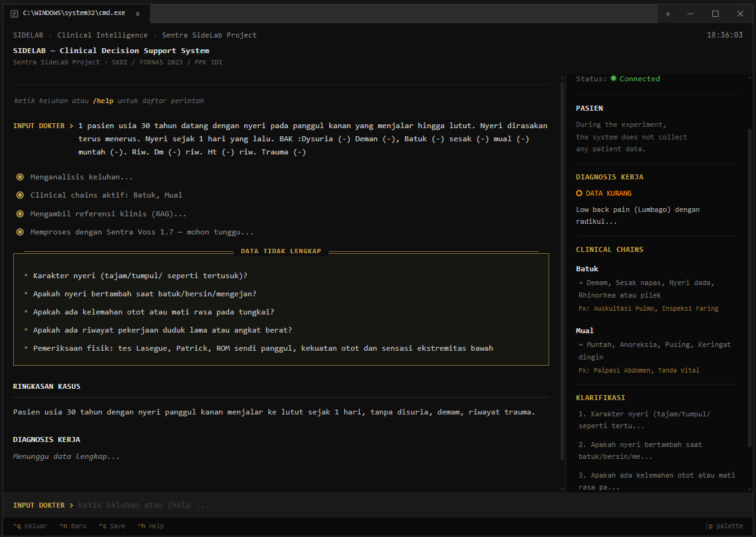Click the Menunggu data lengkap text
This screenshot has width=756, height=537.
66,456
